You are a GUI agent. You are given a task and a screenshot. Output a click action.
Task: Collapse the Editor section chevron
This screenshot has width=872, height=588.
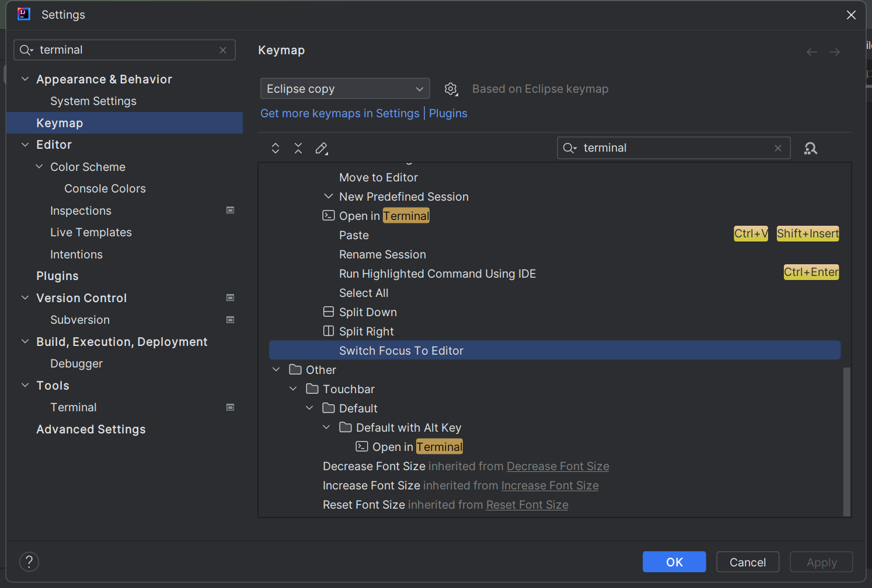coord(25,144)
